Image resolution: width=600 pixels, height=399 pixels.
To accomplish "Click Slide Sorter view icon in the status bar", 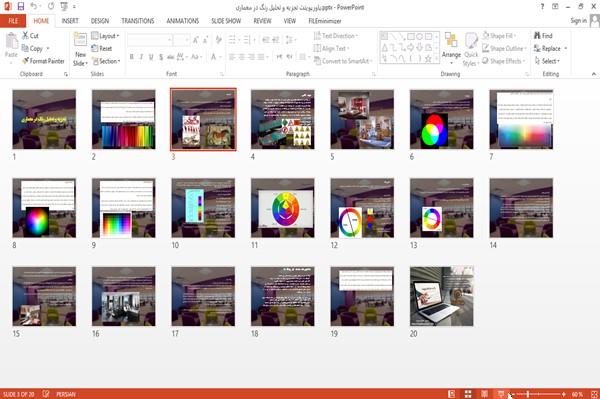I will [468, 394].
